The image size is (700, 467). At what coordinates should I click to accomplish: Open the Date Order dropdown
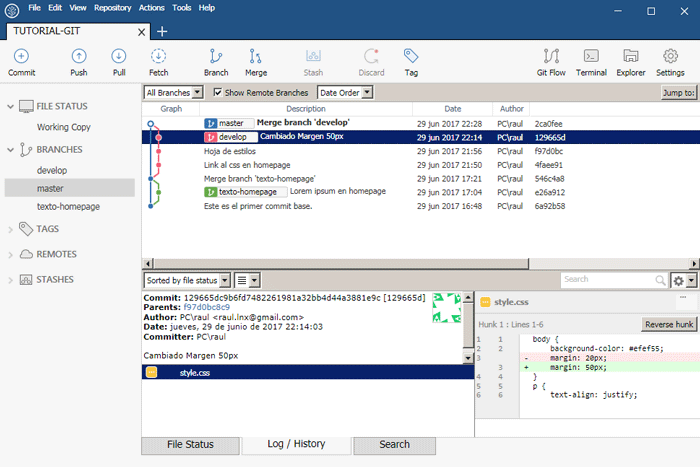point(345,93)
